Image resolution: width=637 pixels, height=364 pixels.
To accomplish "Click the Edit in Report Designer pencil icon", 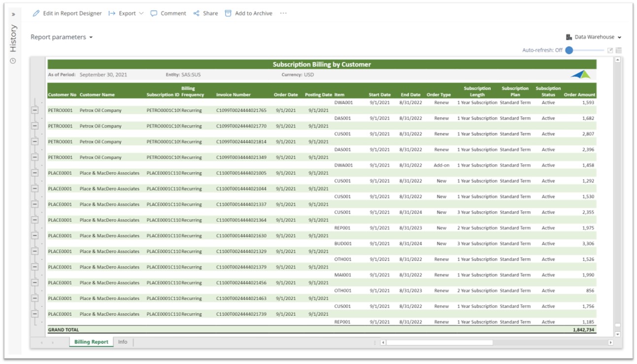I will coord(36,14).
